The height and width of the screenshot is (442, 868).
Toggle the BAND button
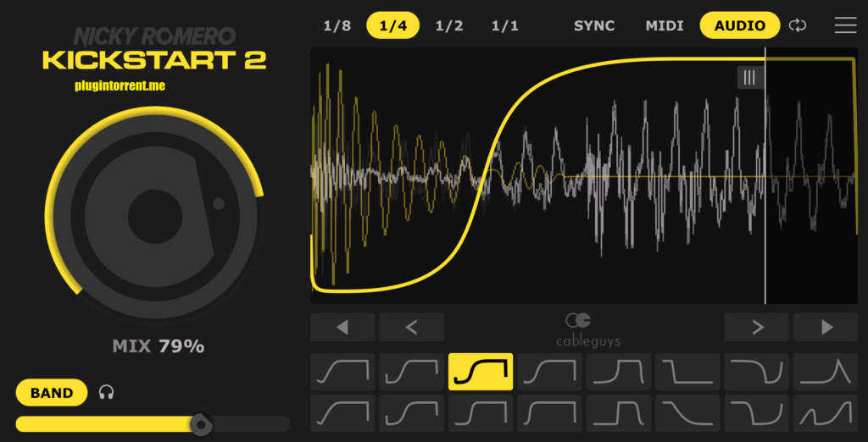click(x=52, y=393)
